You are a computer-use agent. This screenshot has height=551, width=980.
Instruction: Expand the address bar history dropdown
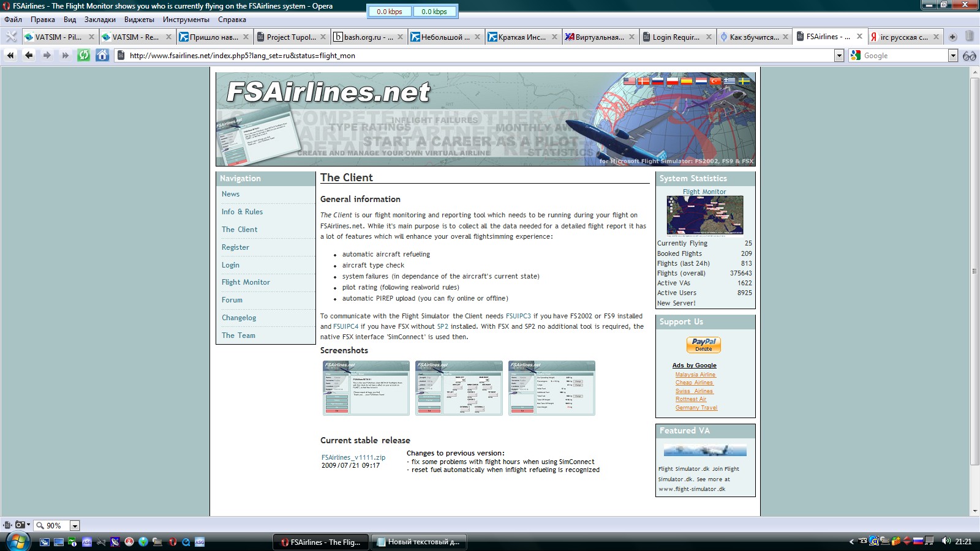tap(839, 56)
